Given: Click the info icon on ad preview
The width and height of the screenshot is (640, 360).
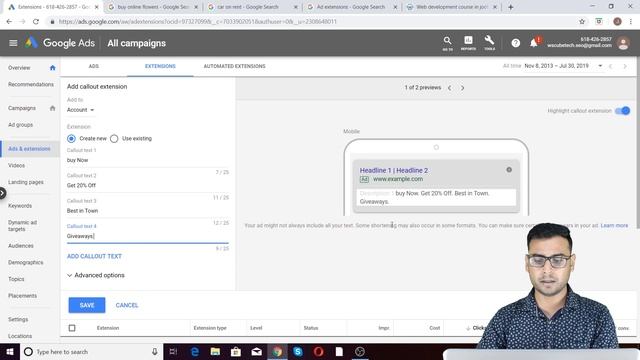Looking at the screenshot, I should point(509,170).
